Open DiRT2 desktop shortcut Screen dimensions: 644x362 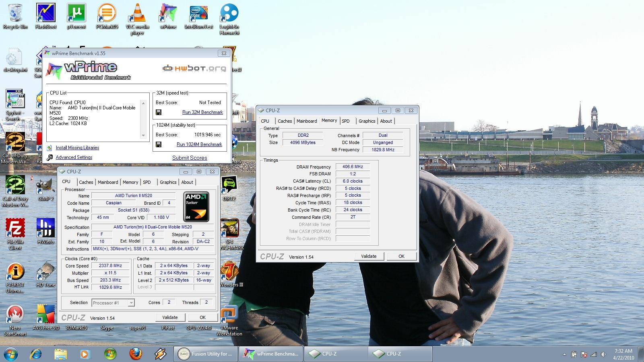pos(229,188)
